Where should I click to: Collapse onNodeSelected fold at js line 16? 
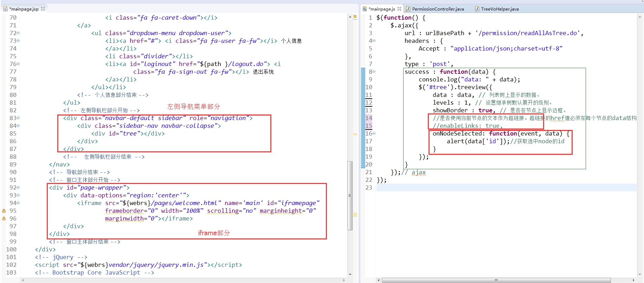tap(374, 133)
